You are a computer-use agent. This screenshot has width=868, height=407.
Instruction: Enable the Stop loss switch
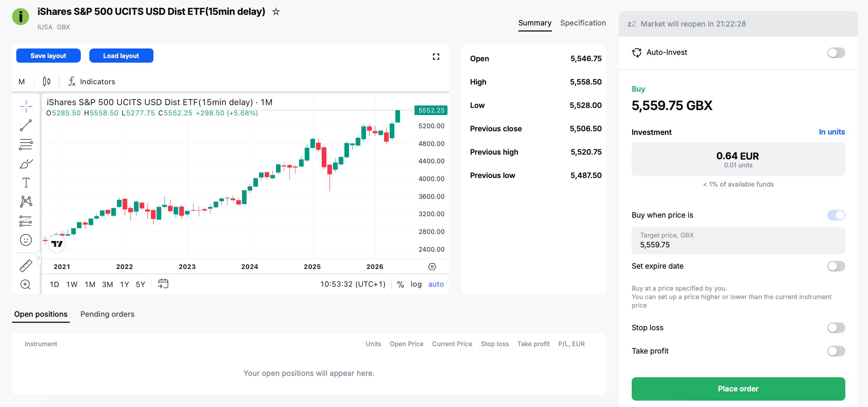pyautogui.click(x=836, y=328)
